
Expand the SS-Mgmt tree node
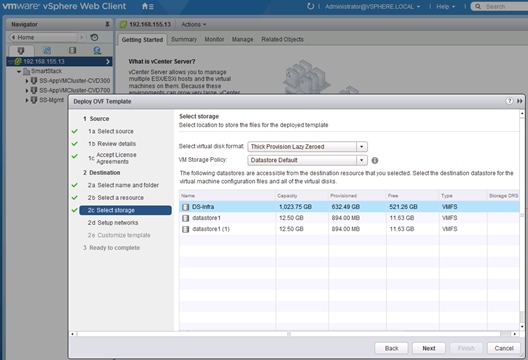[x=27, y=100]
